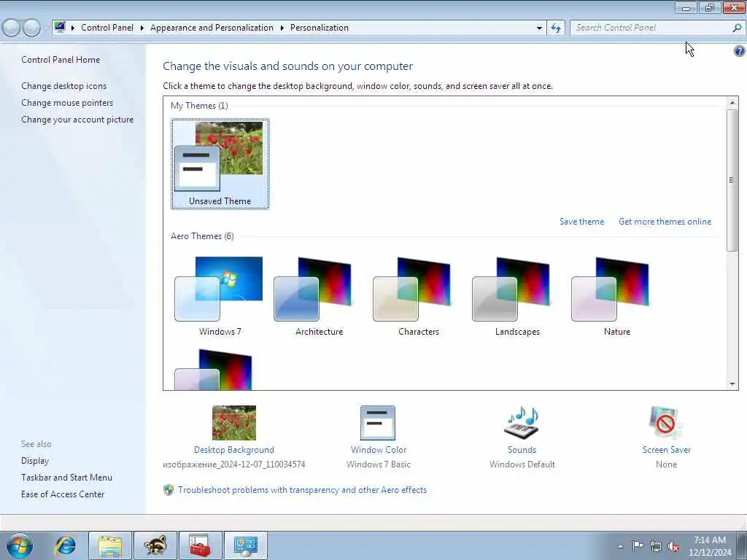Select the Unsaved Theme thumbnail
The height and width of the screenshot is (560, 747).
click(x=220, y=164)
